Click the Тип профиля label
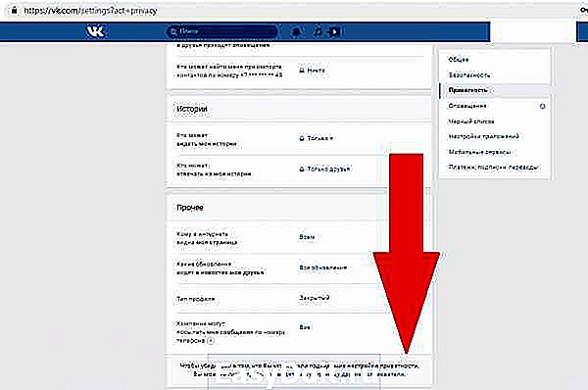This screenshot has height=390, width=588. click(196, 299)
